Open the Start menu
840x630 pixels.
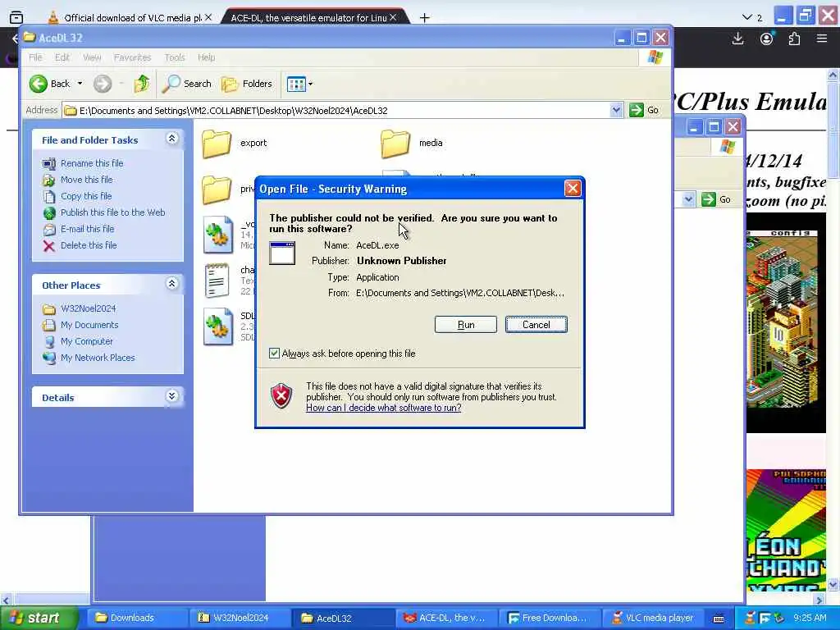click(38, 618)
